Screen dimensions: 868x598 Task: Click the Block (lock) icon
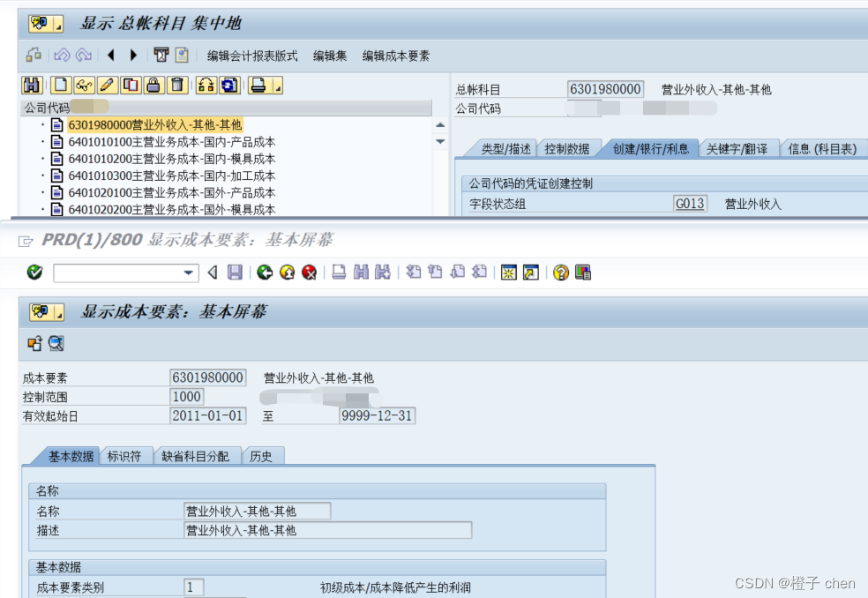pos(152,86)
